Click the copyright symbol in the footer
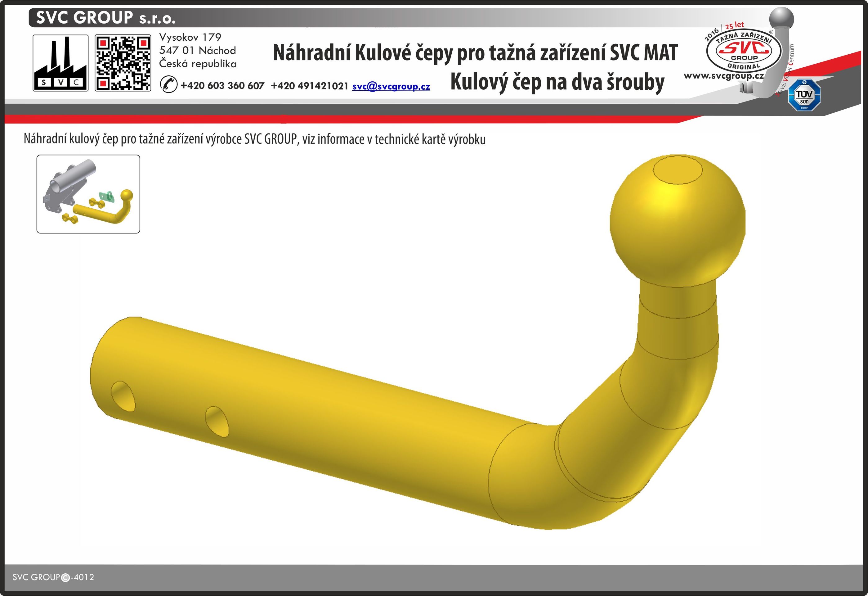The image size is (868, 596). [x=65, y=578]
